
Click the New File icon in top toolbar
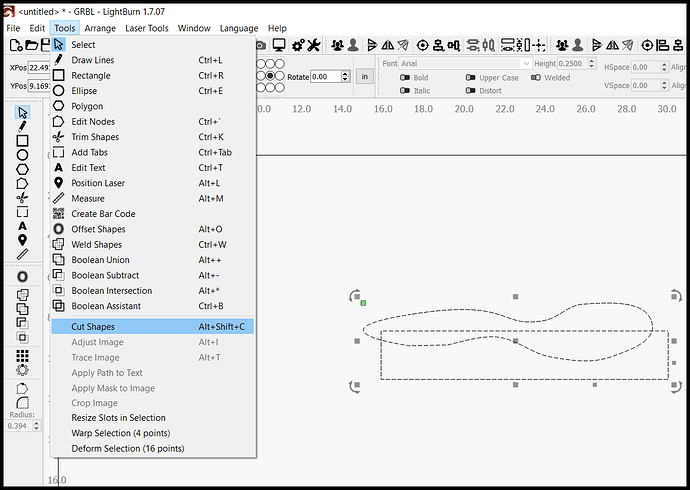coord(16,45)
